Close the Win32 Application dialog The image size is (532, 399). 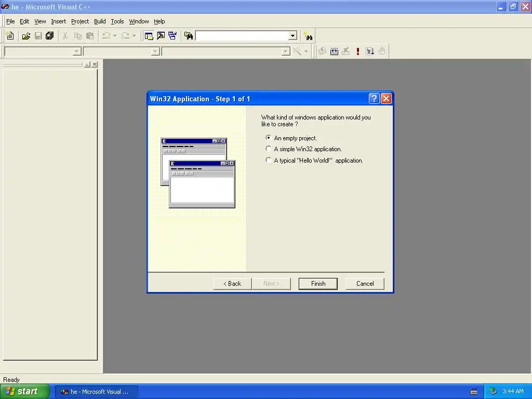coord(386,98)
